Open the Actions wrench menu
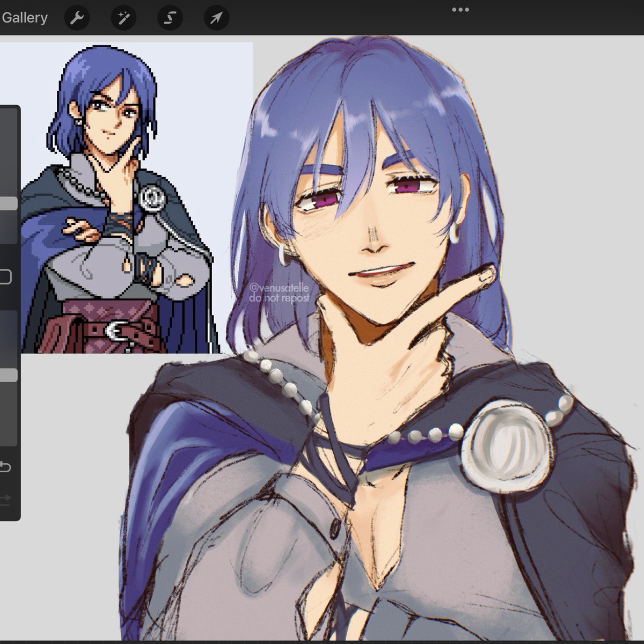644x644 pixels. 77,18
